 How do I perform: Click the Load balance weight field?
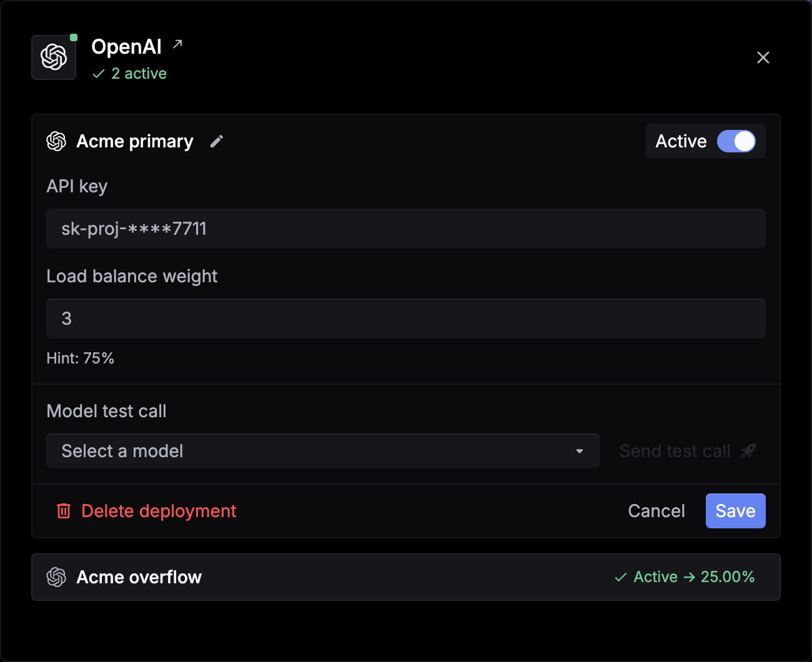coord(406,319)
